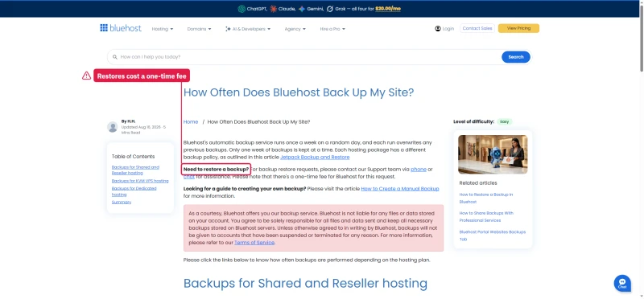The height and width of the screenshot is (299, 644).
Task: Click the related articles robot thumbnail
Action: tap(493, 154)
